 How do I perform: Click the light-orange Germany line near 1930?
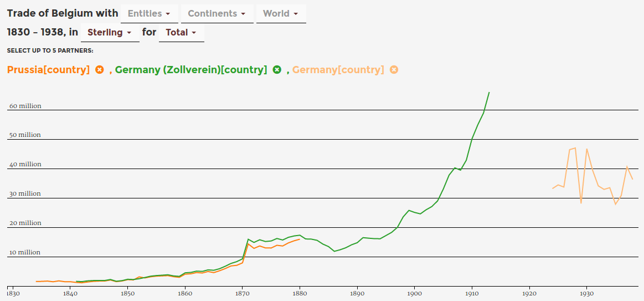(587, 149)
